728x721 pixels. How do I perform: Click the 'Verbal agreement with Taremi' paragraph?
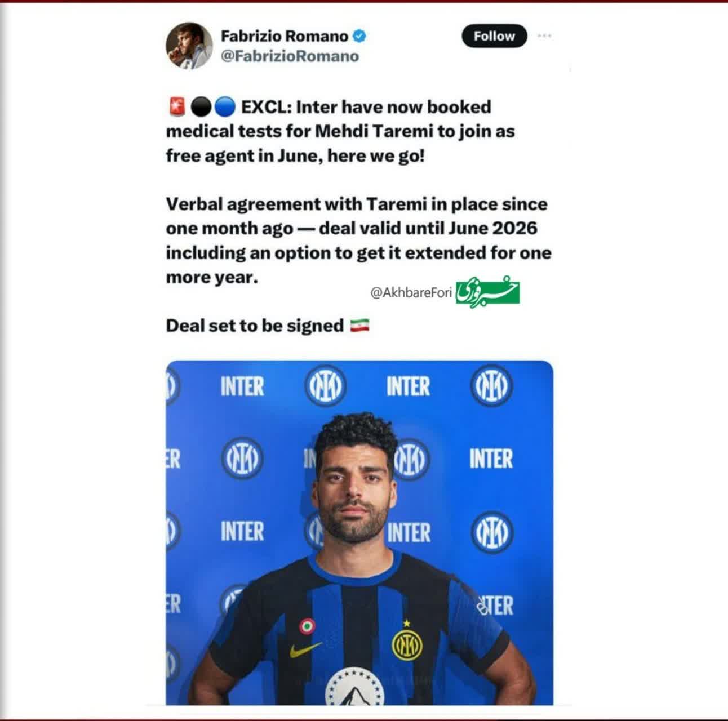[x=358, y=241]
